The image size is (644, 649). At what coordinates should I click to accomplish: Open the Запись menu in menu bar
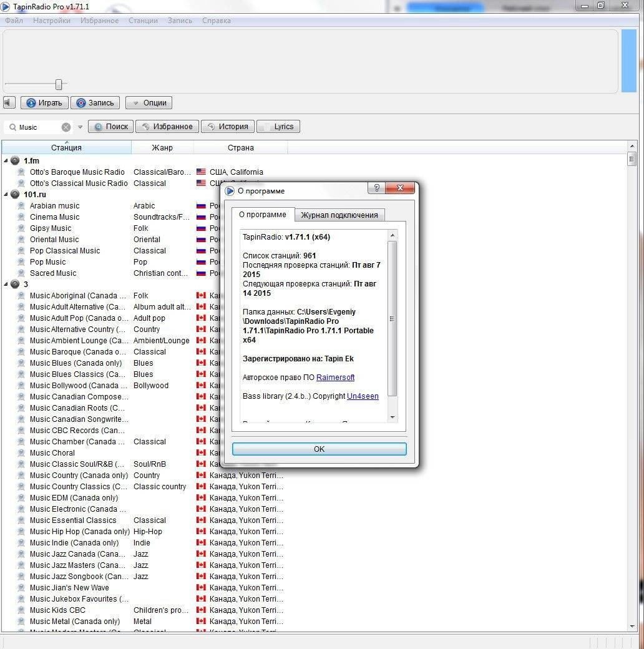[x=180, y=21]
